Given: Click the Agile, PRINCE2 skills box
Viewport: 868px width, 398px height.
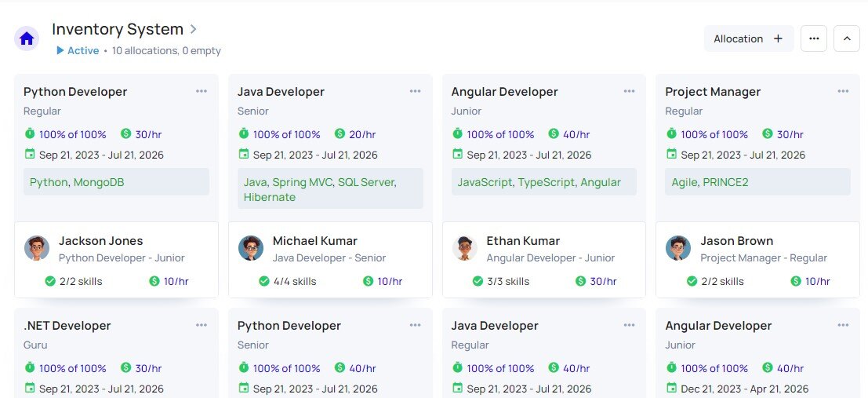Looking at the screenshot, I should pos(757,182).
